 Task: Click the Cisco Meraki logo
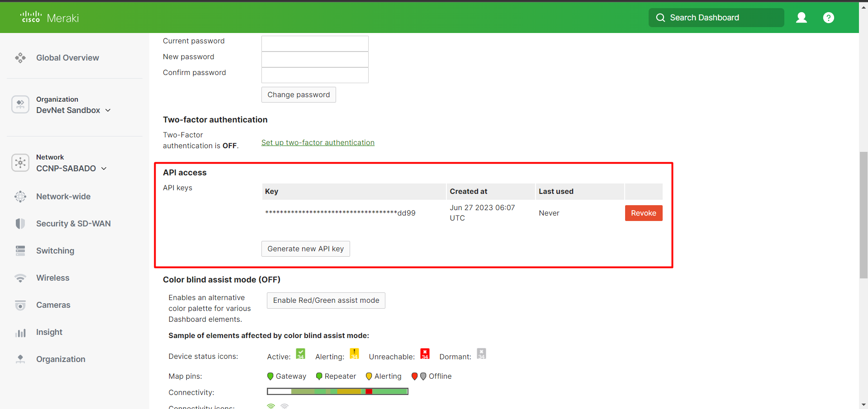tap(49, 18)
